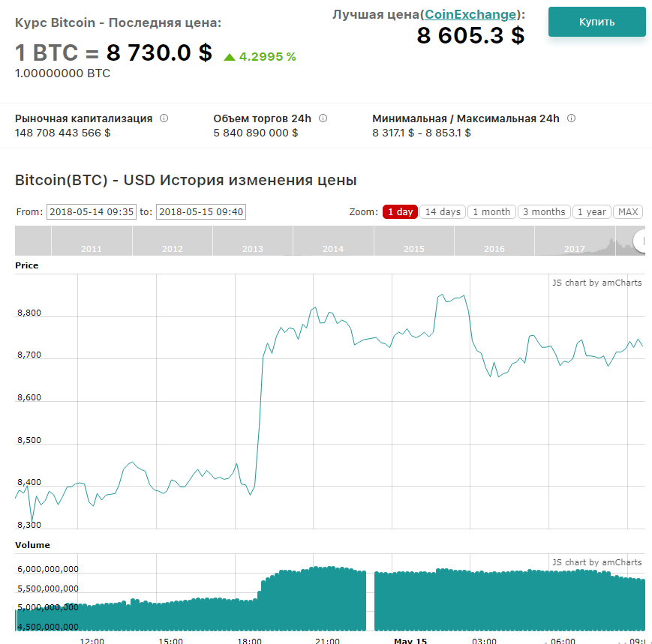Screen dimensions: 652x644
Task: Click the May 15 time axis label
Action: [x=410, y=641]
